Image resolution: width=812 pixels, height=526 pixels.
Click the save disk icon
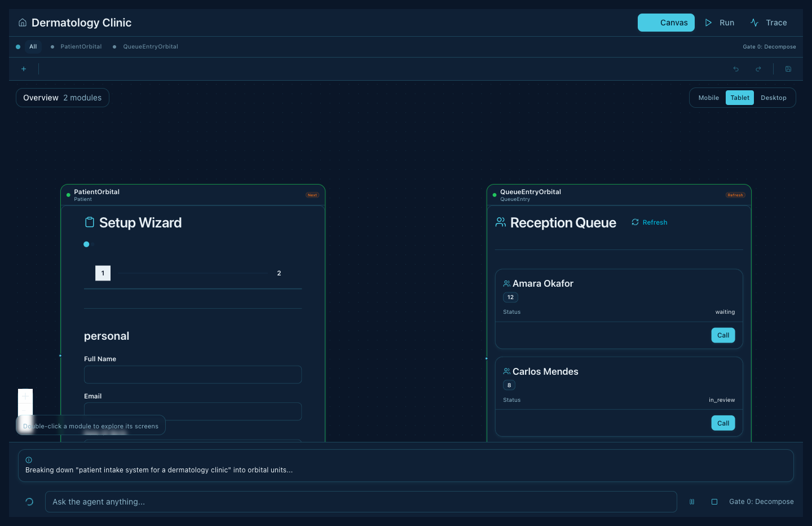[x=788, y=69]
